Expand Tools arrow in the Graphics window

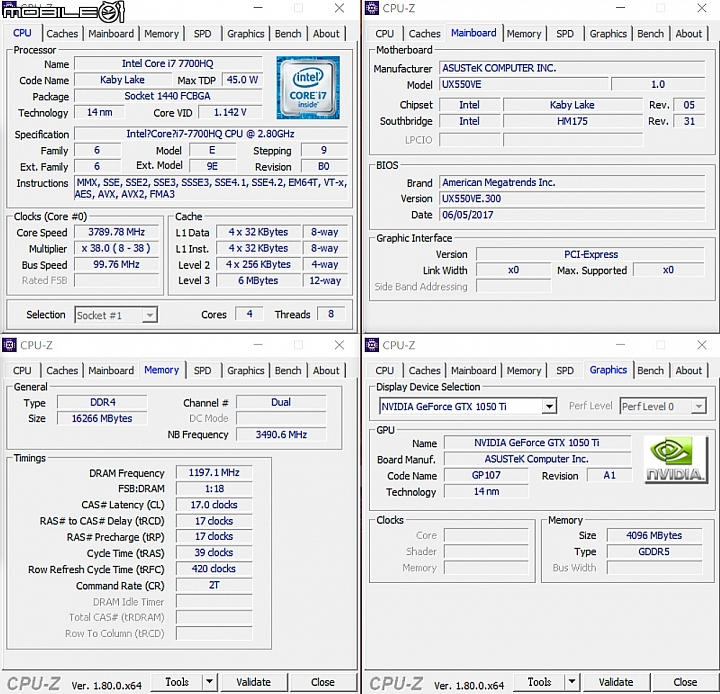[572, 682]
